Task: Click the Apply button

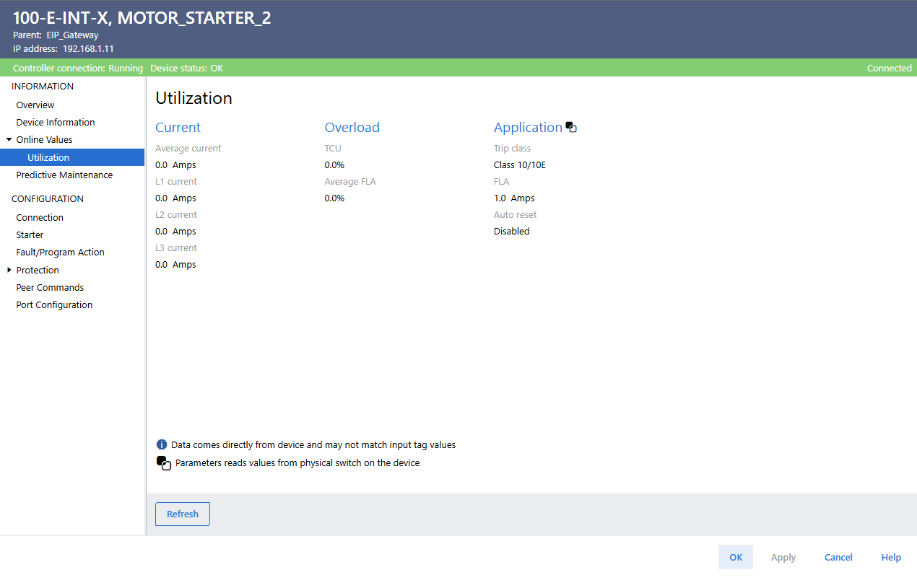Action: click(x=783, y=557)
